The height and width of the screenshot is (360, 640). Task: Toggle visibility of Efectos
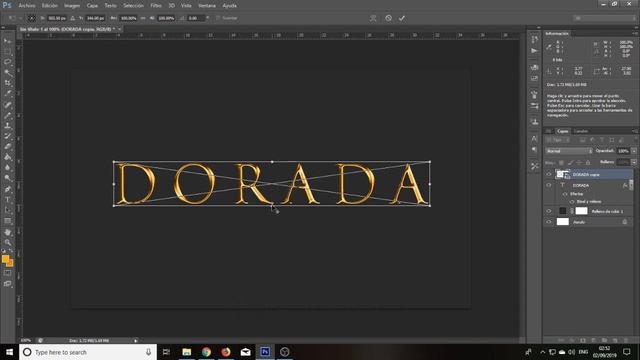[x=565, y=194]
